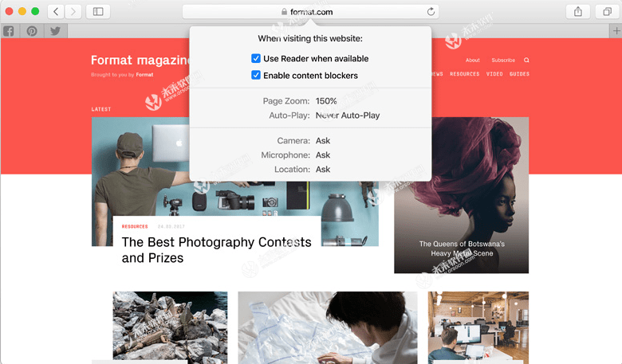
Task: Change the Auto-Play setting dropdown
Action: pos(348,115)
